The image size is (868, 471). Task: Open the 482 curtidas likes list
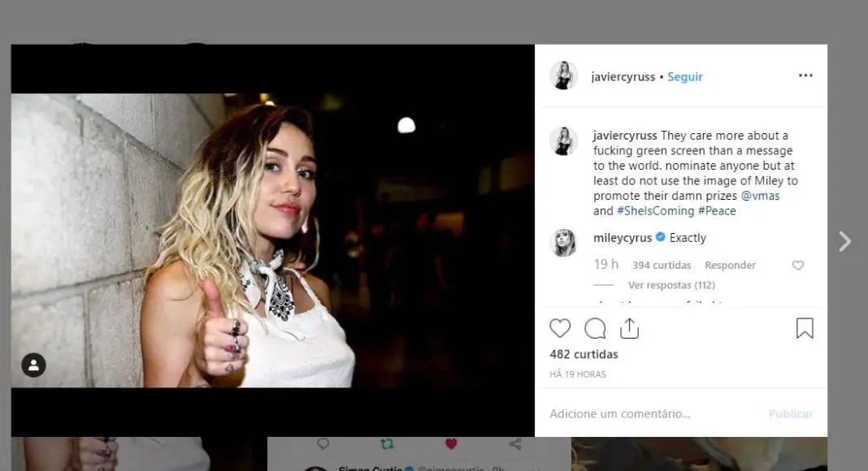pyautogui.click(x=584, y=354)
